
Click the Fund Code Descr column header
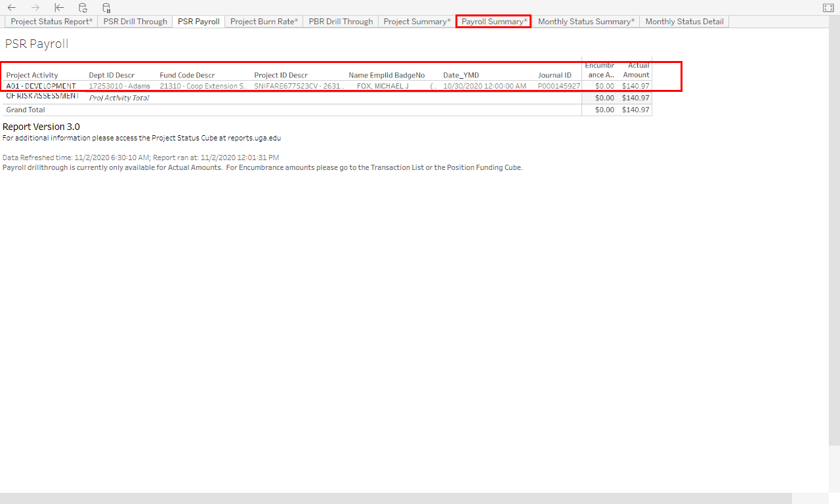187,75
